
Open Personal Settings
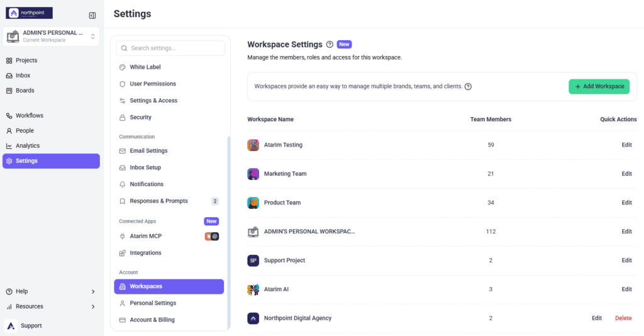(x=153, y=303)
